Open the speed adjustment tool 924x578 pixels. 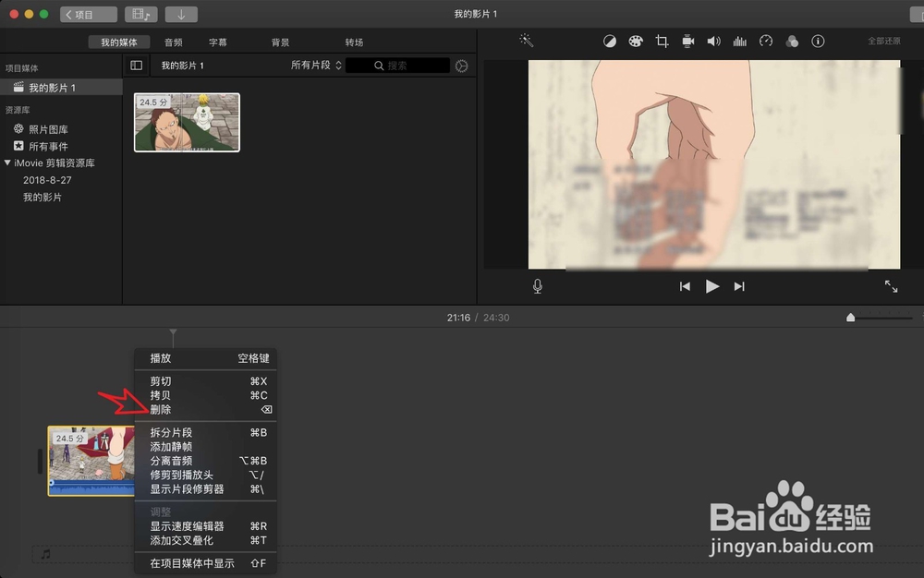point(765,42)
